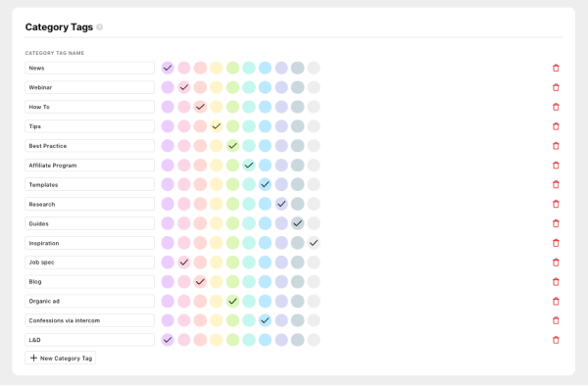This screenshot has height=386, width=588.
Task: Click the info icon beside Category Tags
Action: point(99,27)
